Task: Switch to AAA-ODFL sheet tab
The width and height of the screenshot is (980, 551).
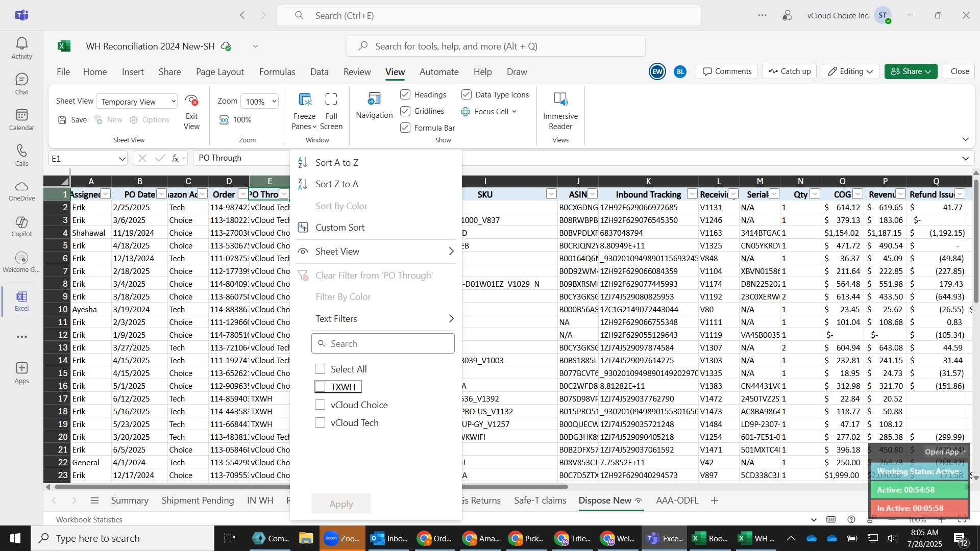Action: tap(677, 500)
